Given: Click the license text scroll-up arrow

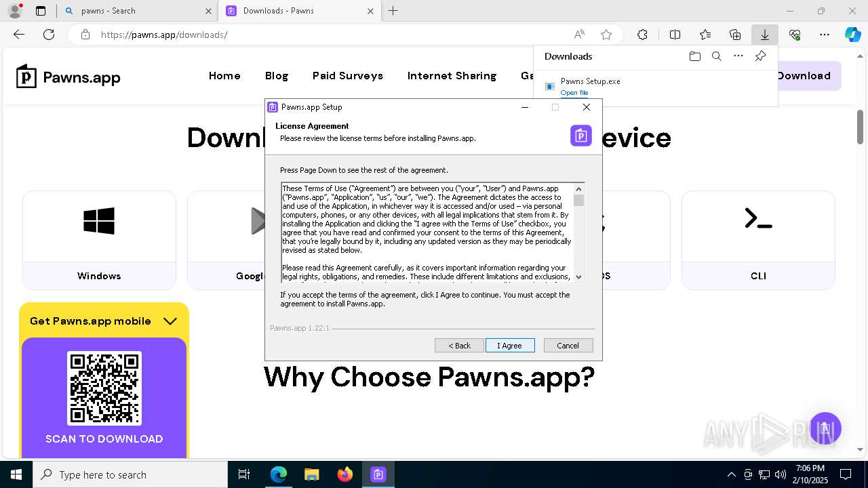Looking at the screenshot, I should coord(578,189).
